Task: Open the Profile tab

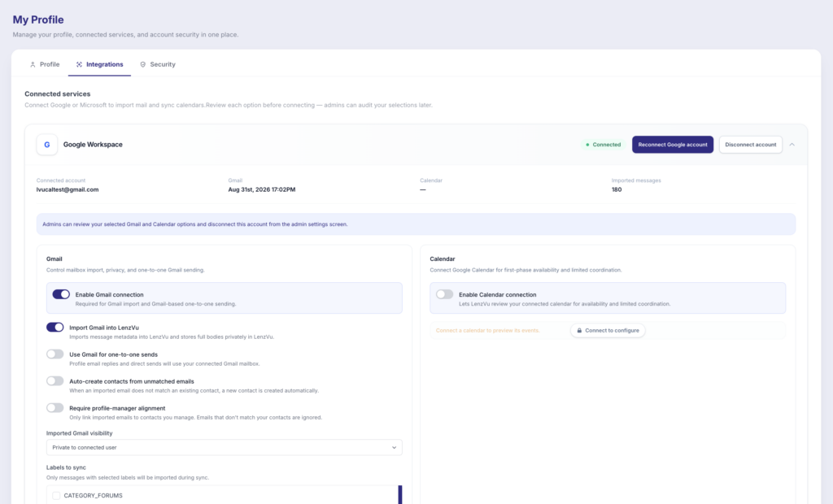Action: coord(45,64)
